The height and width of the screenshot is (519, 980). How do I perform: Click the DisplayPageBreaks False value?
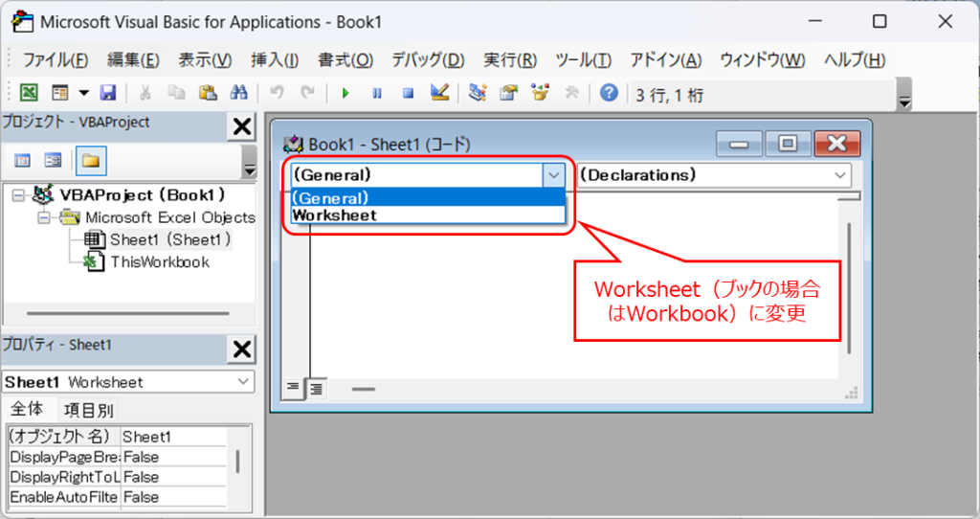point(174,457)
